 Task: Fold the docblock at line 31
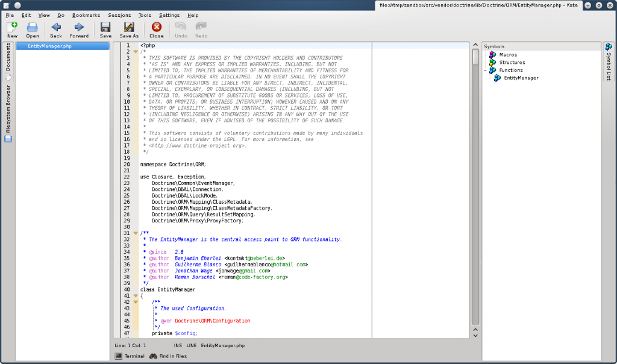[x=136, y=233]
